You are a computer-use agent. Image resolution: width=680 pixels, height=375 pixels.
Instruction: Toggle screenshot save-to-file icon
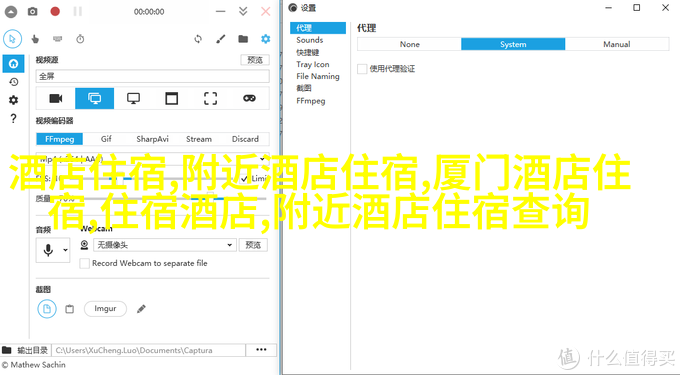(47, 309)
